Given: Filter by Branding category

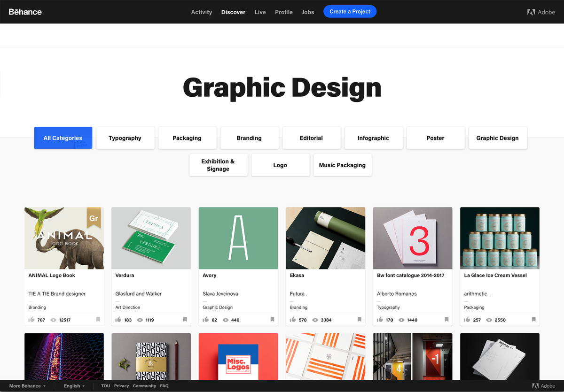Looking at the screenshot, I should pos(249,138).
